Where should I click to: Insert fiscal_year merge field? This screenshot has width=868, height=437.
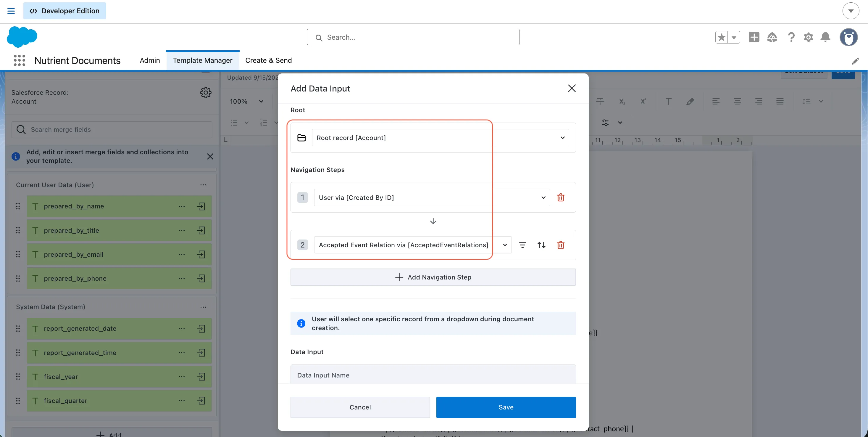pyautogui.click(x=201, y=377)
